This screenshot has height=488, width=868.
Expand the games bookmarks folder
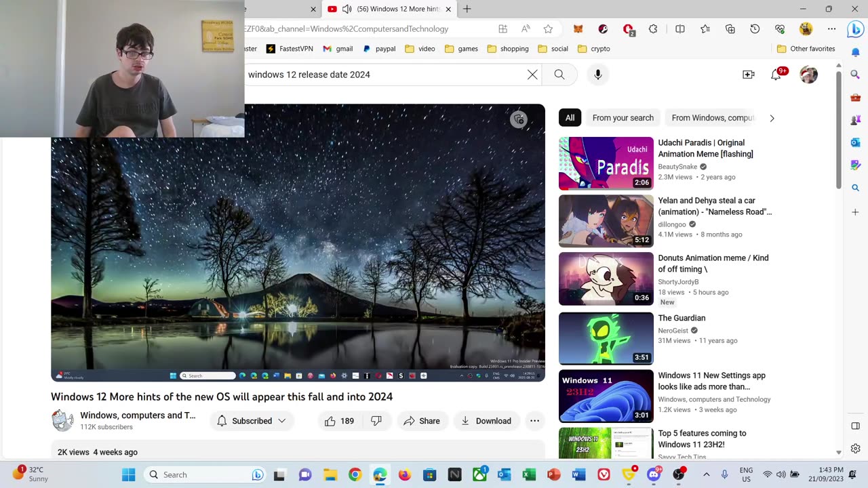click(x=461, y=49)
